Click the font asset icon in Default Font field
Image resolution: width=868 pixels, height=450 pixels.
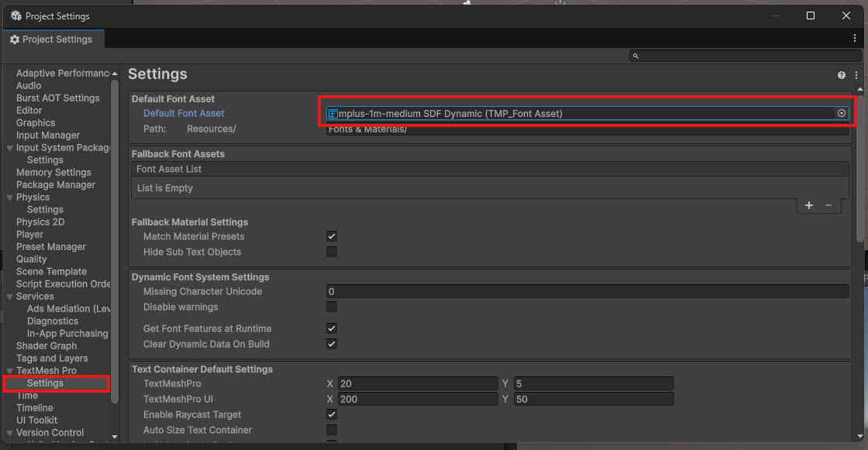click(333, 114)
